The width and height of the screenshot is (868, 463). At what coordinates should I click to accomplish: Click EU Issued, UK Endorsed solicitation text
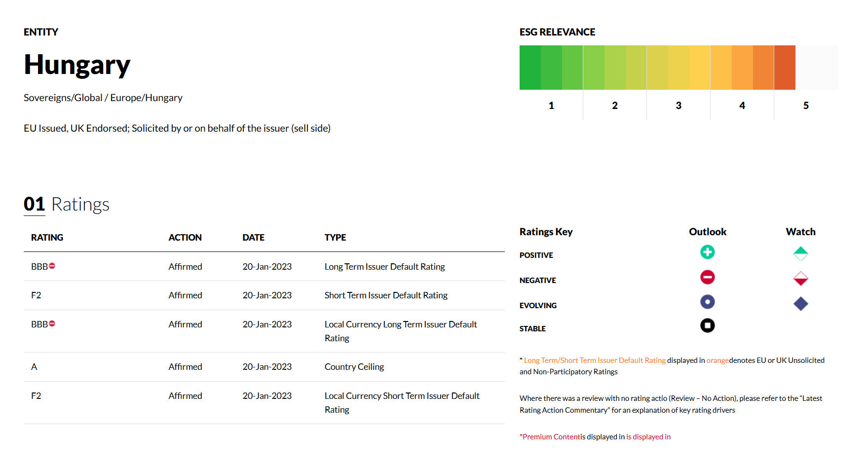177,128
